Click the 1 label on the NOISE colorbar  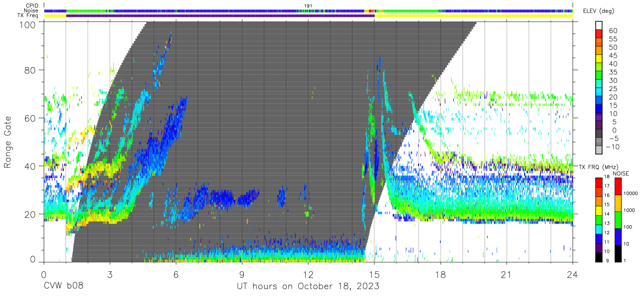625,261
